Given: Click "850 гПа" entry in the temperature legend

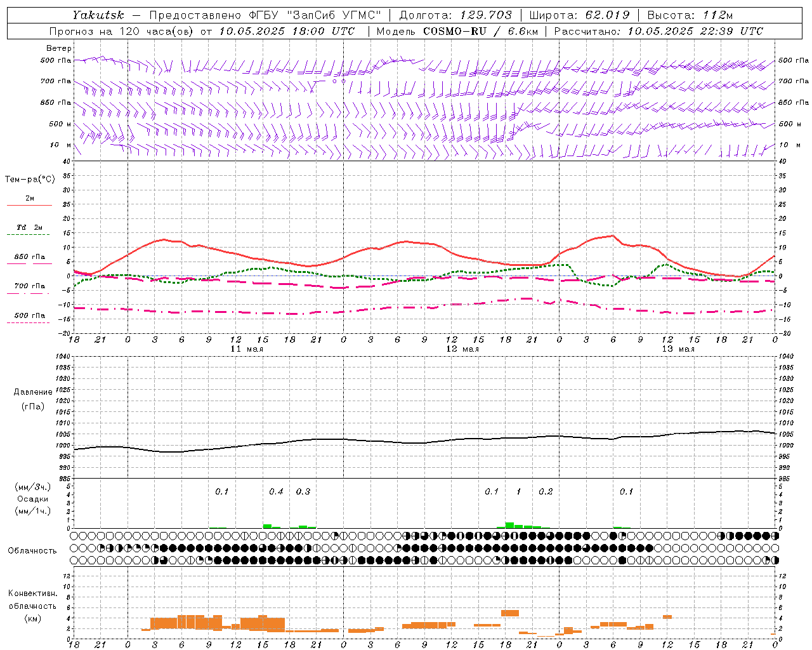Looking at the screenshot, I should [30, 257].
